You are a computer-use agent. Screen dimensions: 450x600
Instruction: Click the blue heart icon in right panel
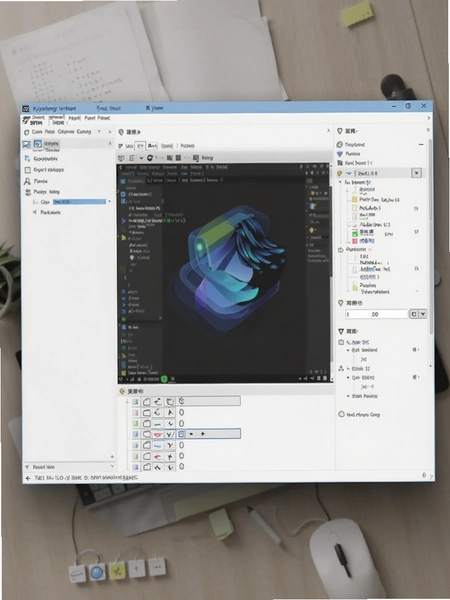pos(340,154)
